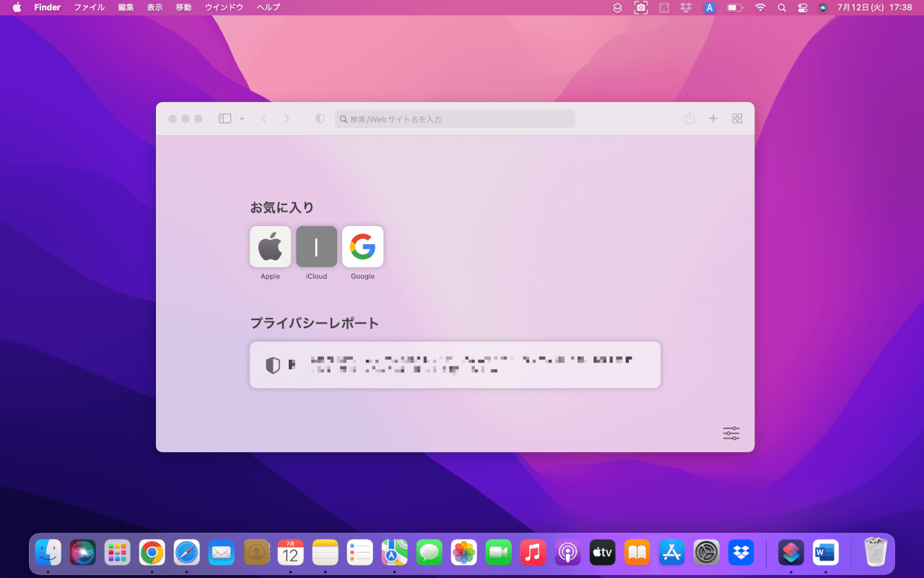Open Mail from the Dock
Screen dimensions: 924x578
click(222, 553)
